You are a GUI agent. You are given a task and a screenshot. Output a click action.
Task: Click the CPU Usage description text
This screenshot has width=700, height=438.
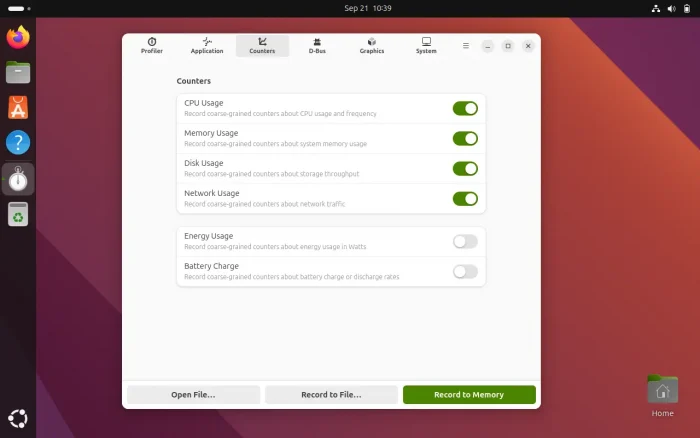click(x=280, y=114)
